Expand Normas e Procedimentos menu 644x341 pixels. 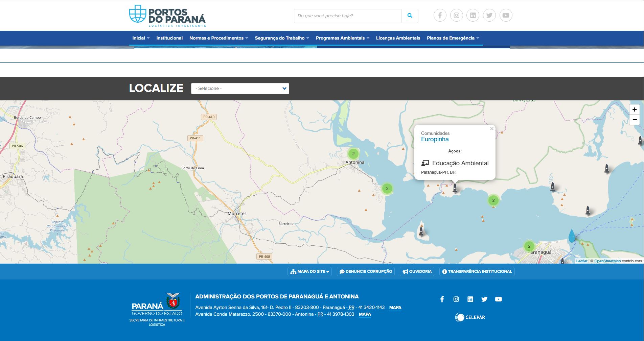coord(219,38)
